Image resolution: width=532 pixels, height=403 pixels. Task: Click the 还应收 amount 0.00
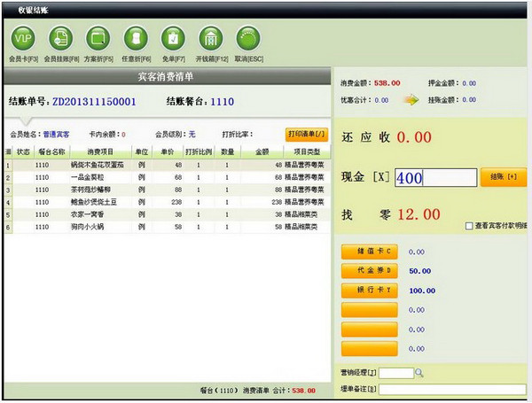click(414, 137)
